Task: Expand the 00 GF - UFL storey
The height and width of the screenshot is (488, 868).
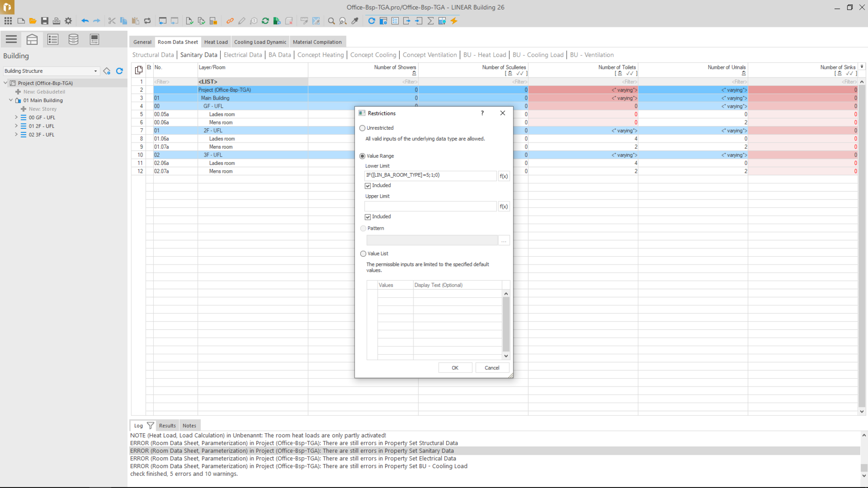Action: (x=16, y=118)
